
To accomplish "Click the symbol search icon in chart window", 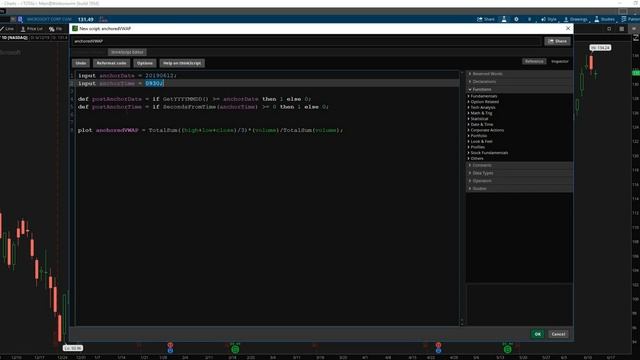I will (20, 19).
